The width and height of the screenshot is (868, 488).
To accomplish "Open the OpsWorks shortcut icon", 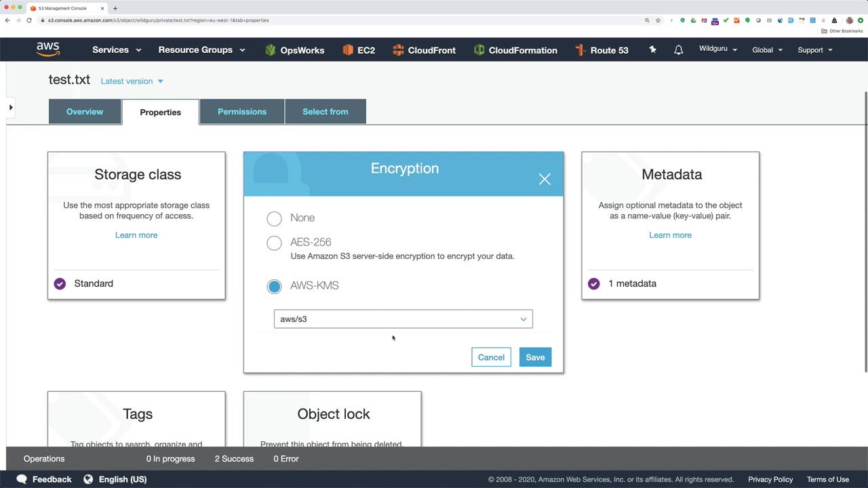I will click(271, 50).
